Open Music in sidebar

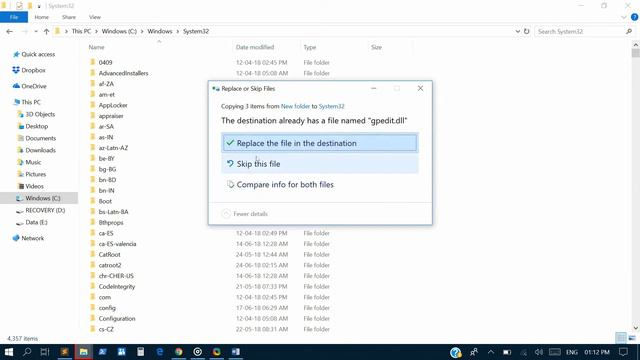coord(33,162)
